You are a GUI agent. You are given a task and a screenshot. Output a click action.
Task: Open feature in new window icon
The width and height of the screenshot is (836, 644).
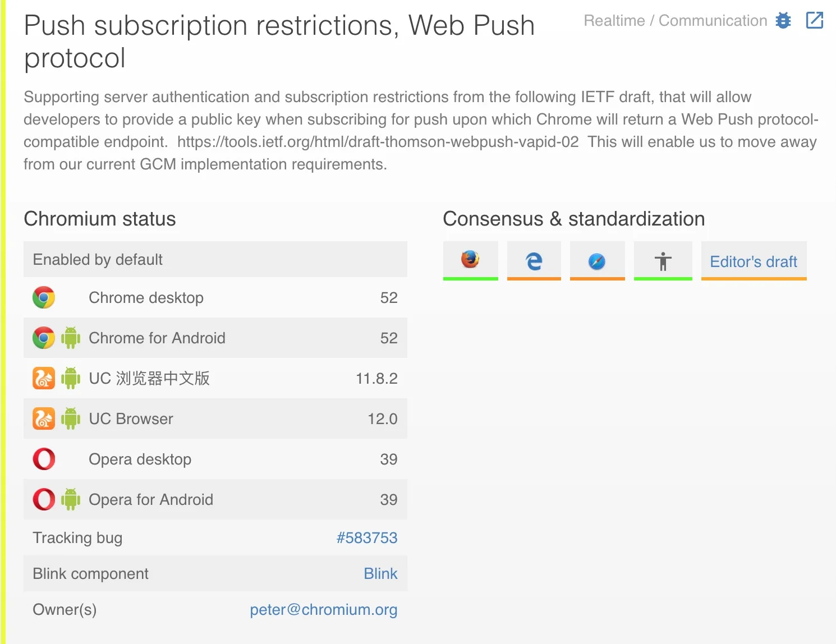pyautogui.click(x=814, y=21)
